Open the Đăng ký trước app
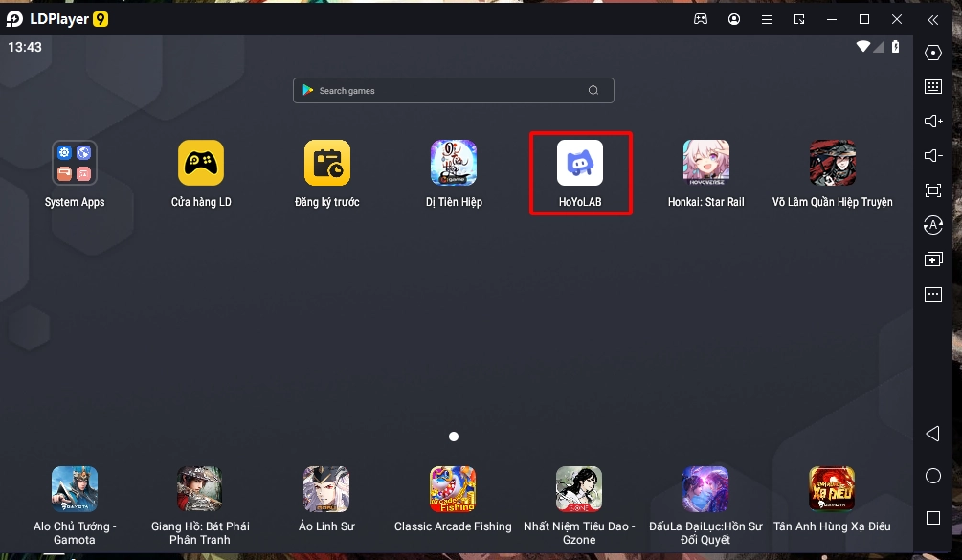The image size is (962, 560). point(327,163)
